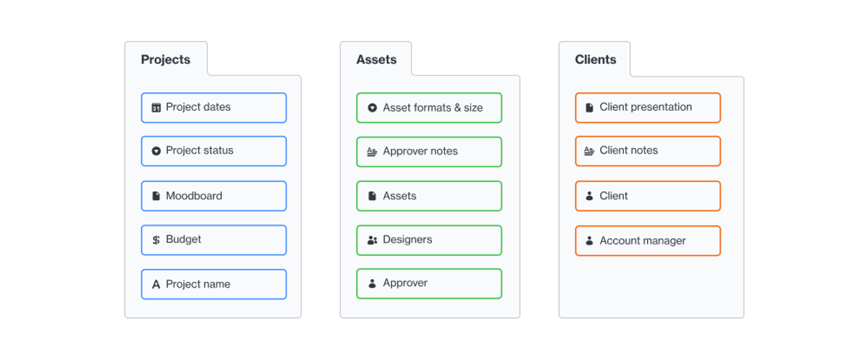The image size is (868, 359).
Task: Select the Designers field label
Action: tap(407, 240)
